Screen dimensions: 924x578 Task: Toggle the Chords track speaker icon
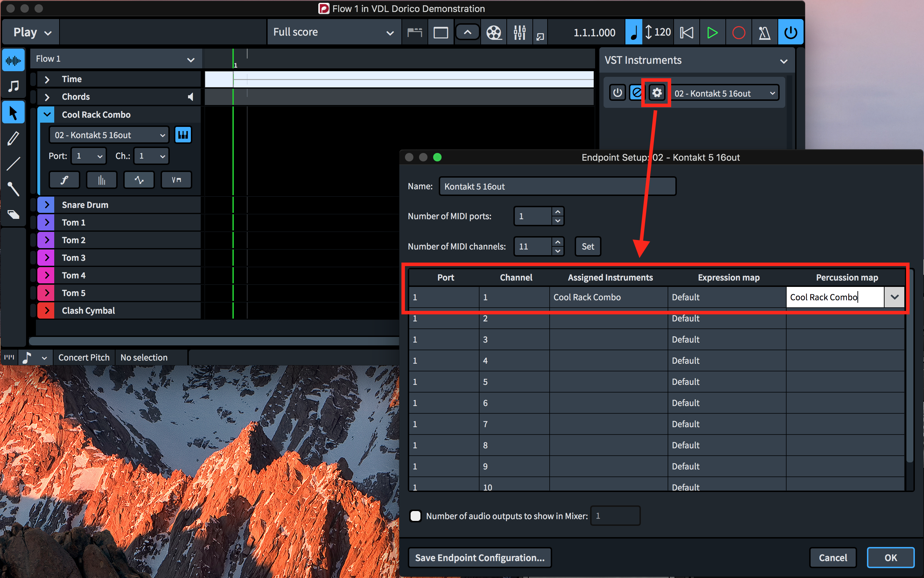click(x=191, y=97)
